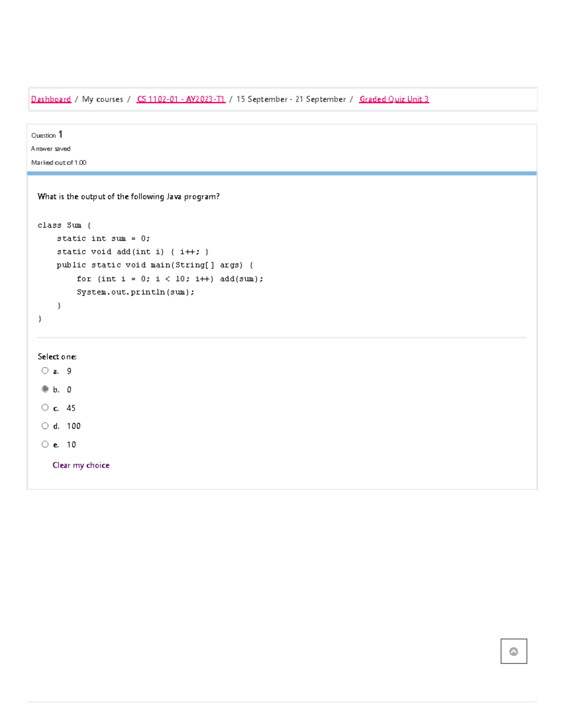Click the for loop code line
This screenshot has width=563, height=728.
click(x=170, y=279)
